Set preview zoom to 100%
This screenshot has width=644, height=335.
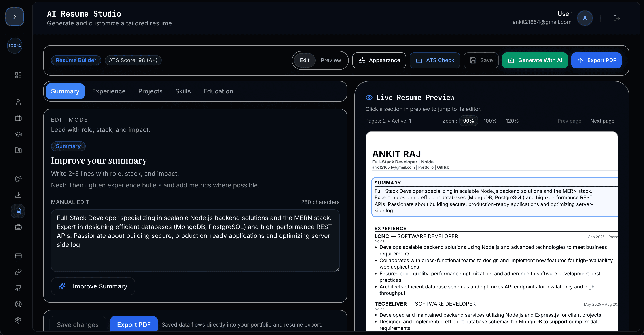(490, 121)
